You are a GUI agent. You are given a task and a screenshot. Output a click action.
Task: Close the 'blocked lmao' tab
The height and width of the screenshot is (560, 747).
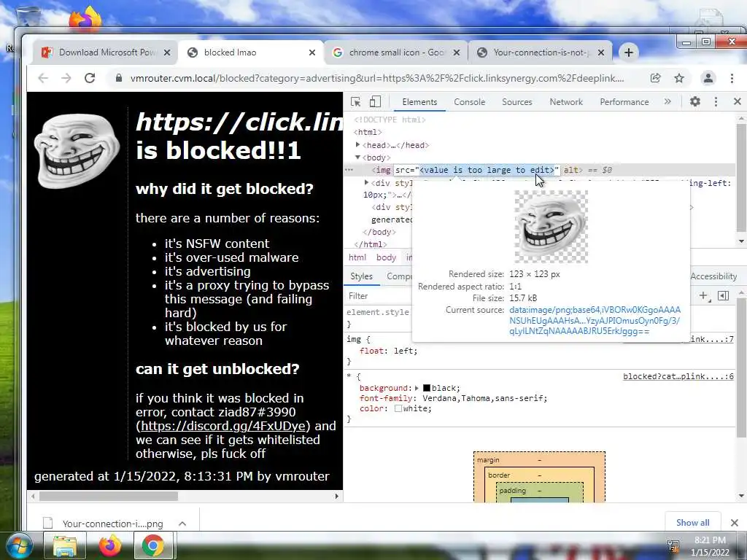(x=312, y=52)
